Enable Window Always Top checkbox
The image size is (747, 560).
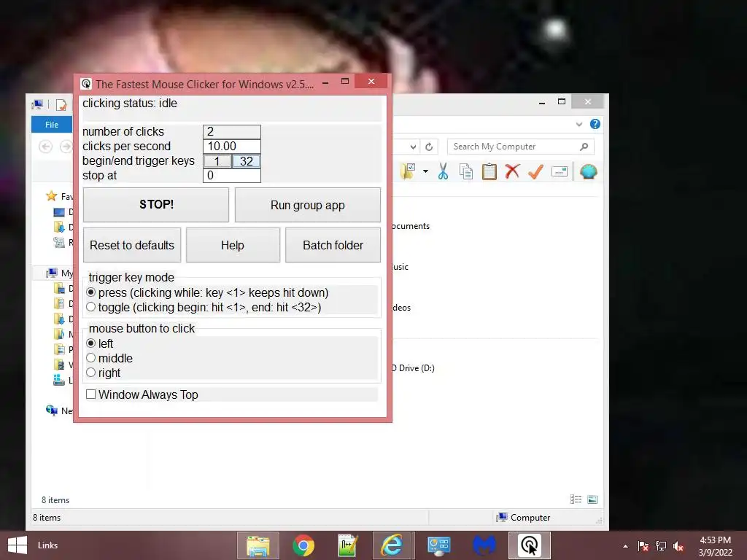click(91, 394)
